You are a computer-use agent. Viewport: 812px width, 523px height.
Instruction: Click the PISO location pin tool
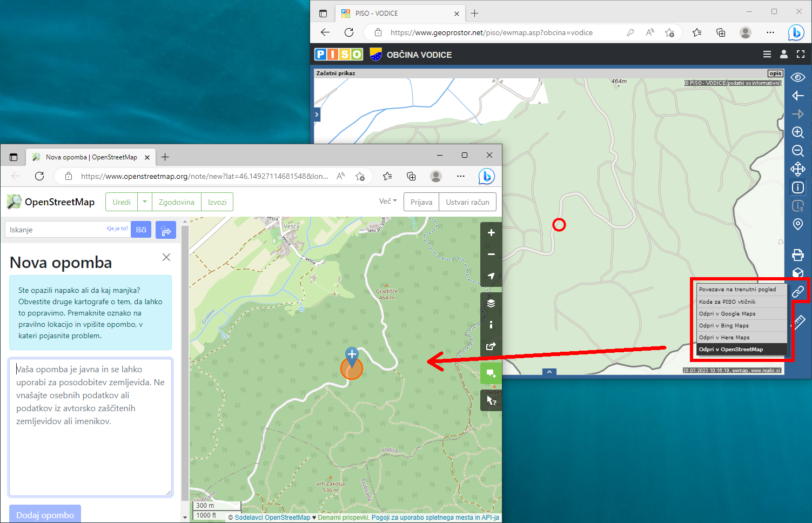[798, 224]
